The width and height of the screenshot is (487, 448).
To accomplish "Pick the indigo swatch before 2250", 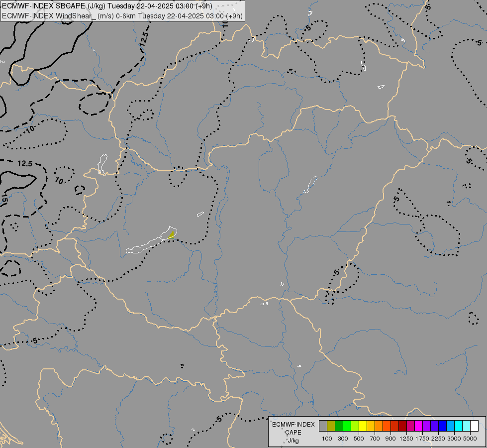I will (x=434, y=426).
